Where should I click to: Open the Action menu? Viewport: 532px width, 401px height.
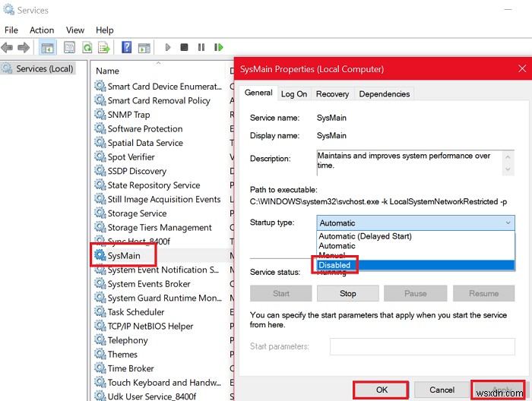42,30
